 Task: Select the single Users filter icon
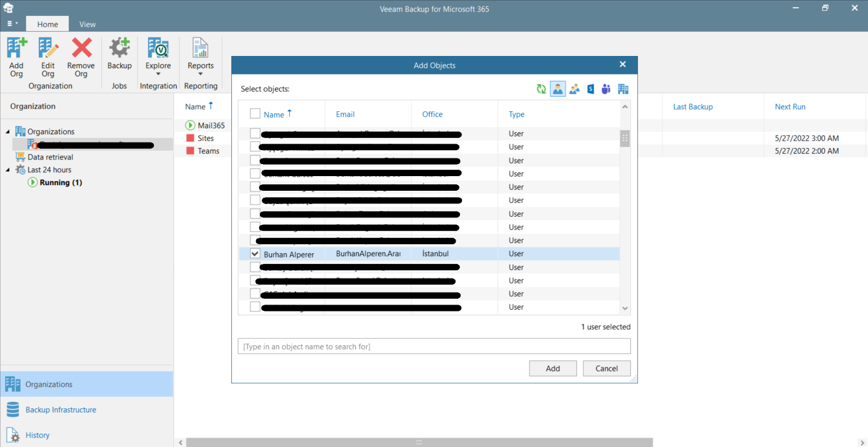558,89
